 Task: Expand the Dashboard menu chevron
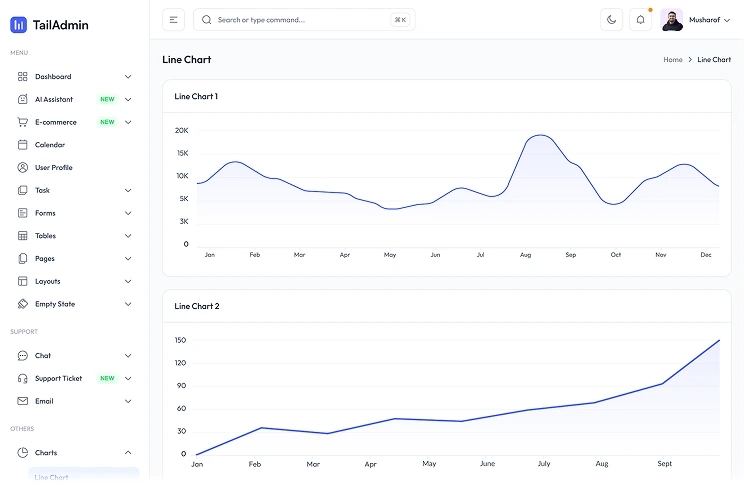128,76
